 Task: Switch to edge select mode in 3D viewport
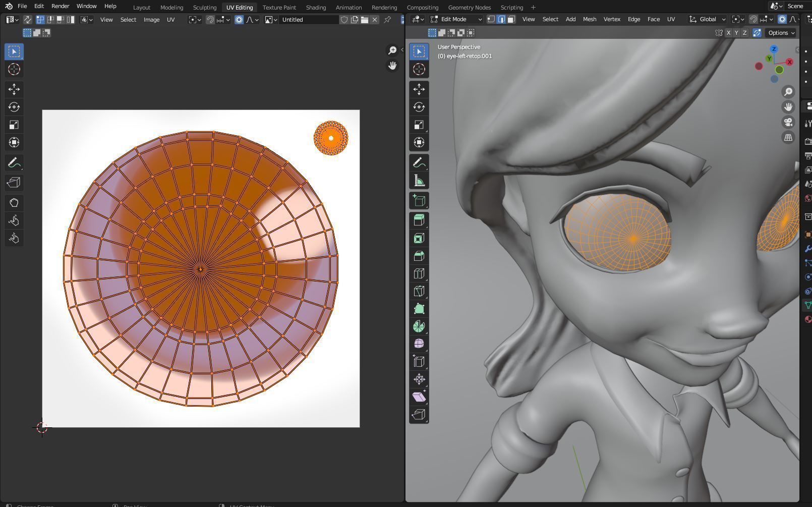pyautogui.click(x=501, y=19)
